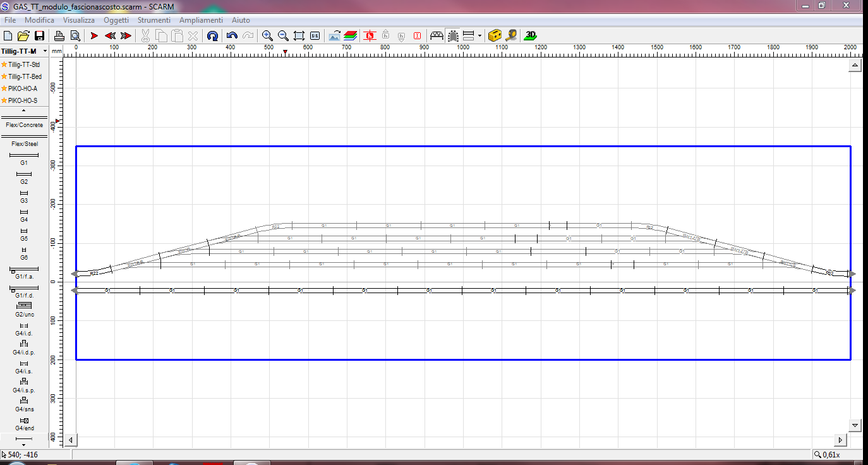Print the track plan
868x465 pixels.
pyautogui.click(x=59, y=36)
